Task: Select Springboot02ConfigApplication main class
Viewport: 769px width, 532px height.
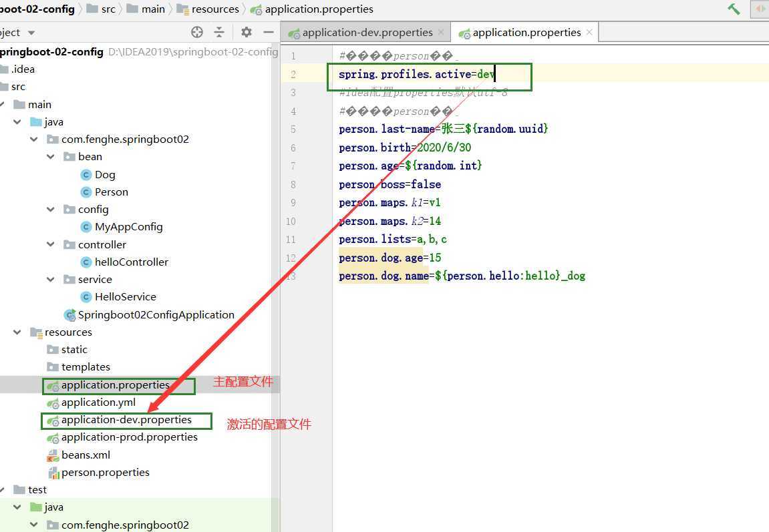Action: click(155, 314)
